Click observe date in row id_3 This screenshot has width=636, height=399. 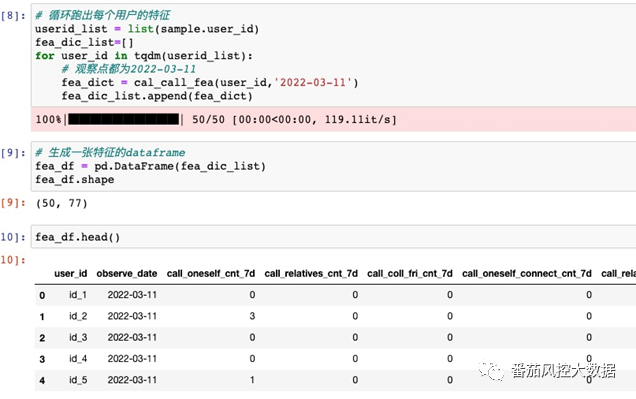(132, 337)
